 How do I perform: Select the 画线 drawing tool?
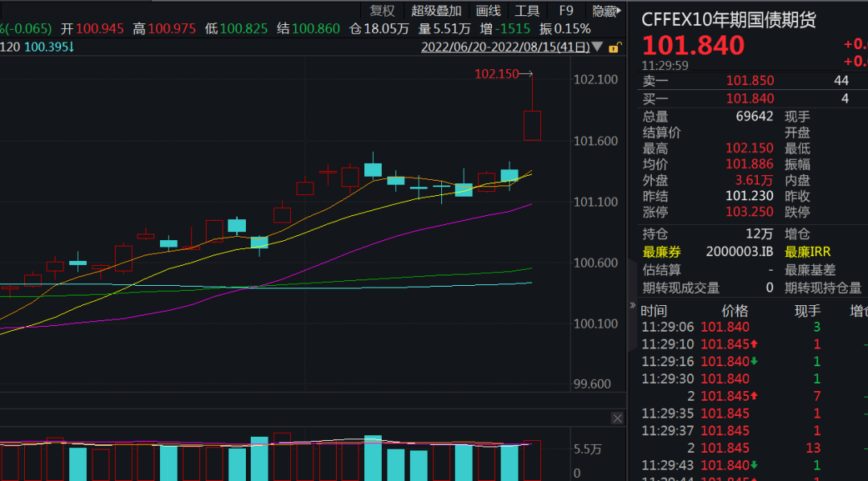click(488, 10)
